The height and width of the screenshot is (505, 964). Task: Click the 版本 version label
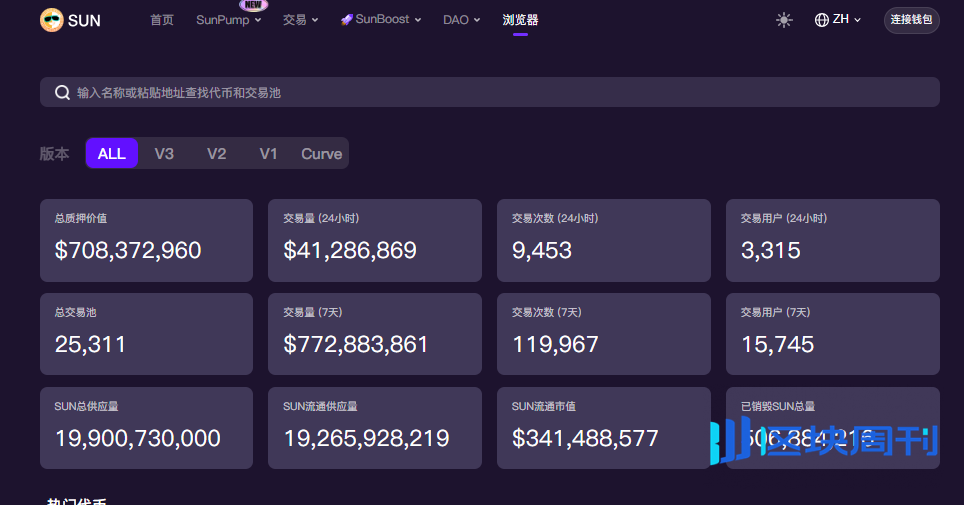tap(54, 154)
